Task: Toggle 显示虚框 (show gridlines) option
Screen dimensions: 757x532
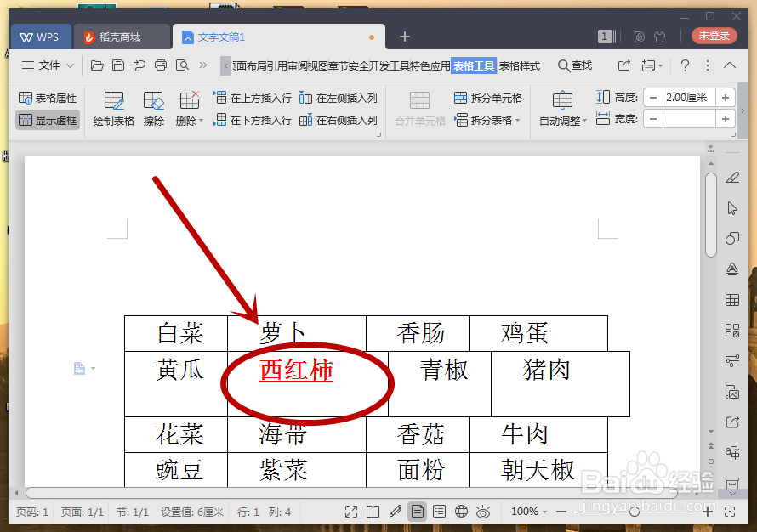Action: click(x=48, y=120)
